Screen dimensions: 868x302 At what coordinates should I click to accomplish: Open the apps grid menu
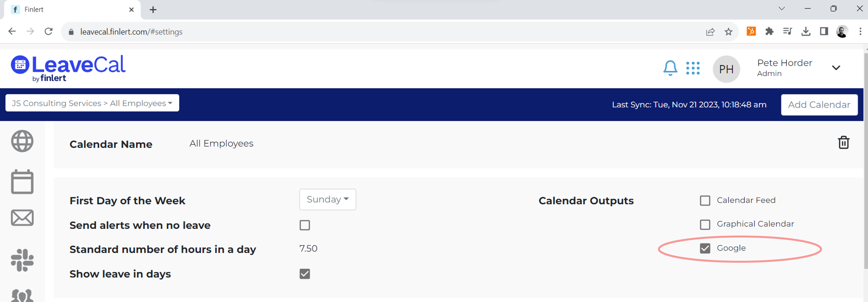(693, 68)
